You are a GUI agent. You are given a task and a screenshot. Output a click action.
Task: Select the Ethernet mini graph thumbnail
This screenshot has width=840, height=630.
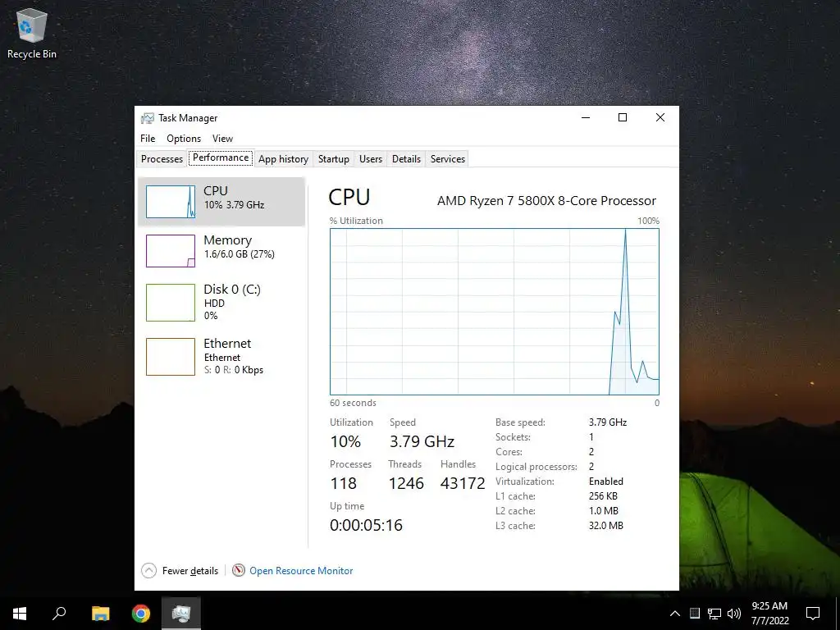[x=171, y=357]
